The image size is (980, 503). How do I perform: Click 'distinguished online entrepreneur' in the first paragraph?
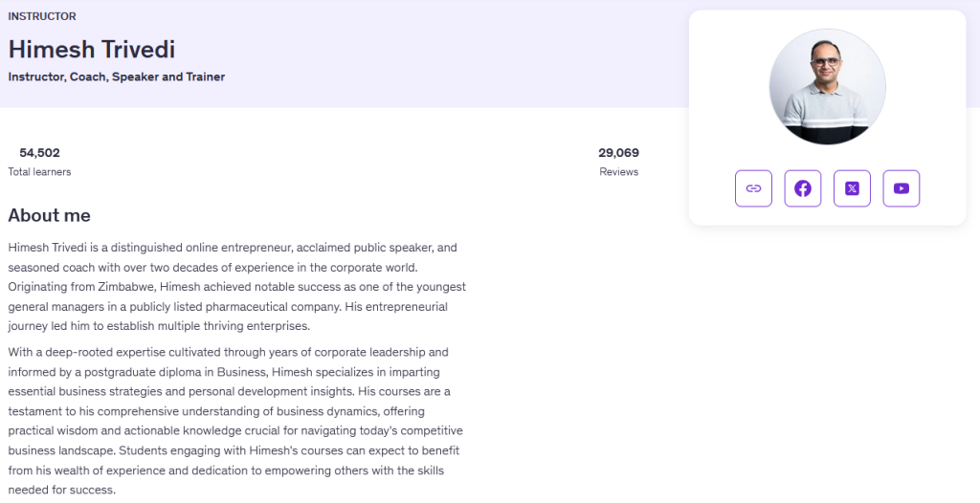tap(201, 247)
